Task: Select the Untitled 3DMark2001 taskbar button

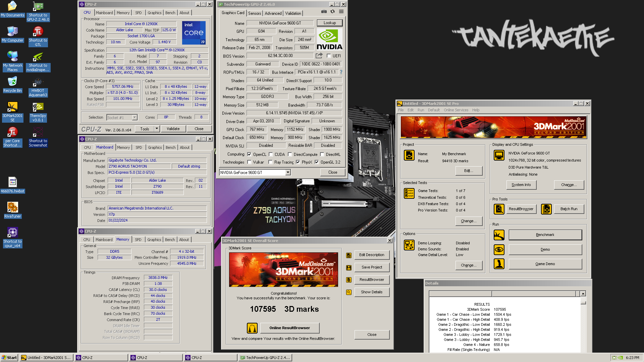Action: tap(46, 358)
